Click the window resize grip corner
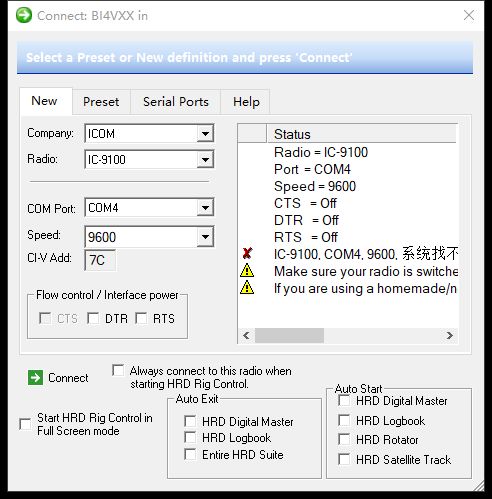Screen dimensions: 492x499 click(x=479, y=485)
